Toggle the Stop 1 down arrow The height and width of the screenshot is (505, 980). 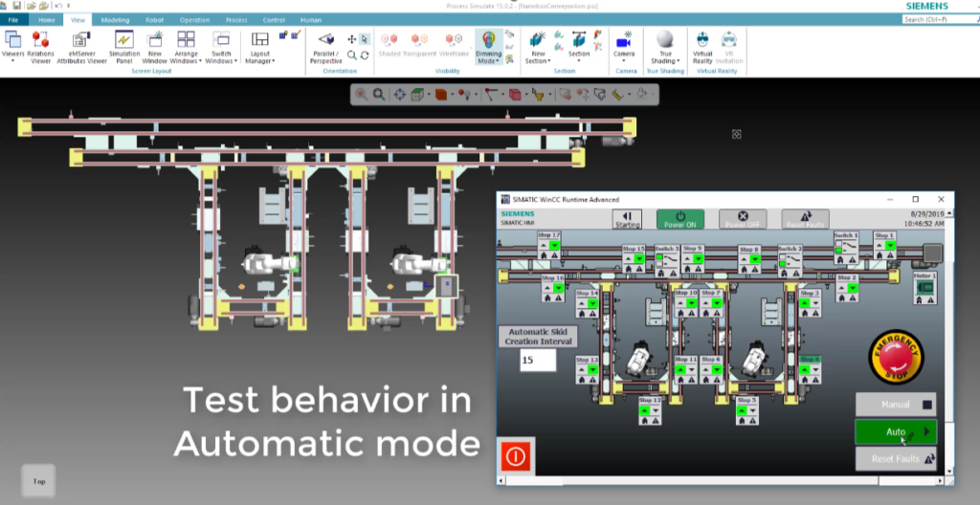(890, 245)
